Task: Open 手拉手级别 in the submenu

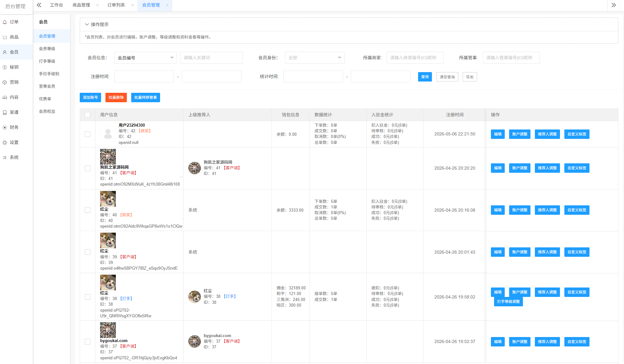Action: pyautogui.click(x=49, y=74)
